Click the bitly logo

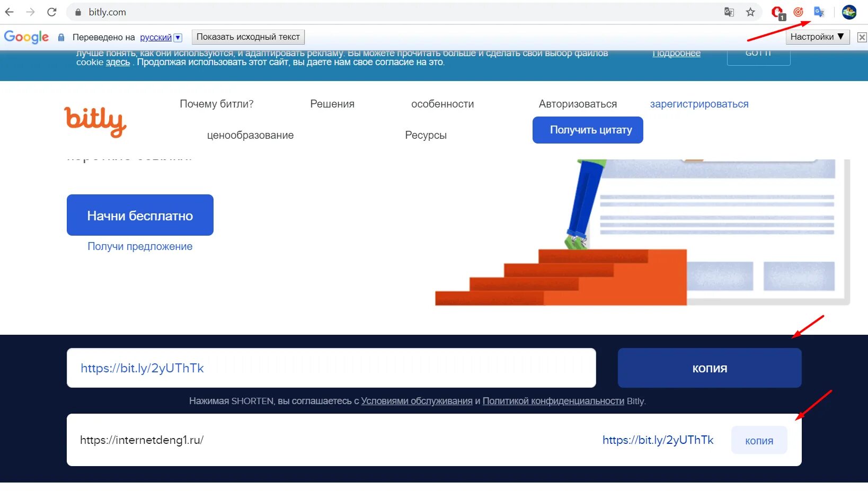pos(95,122)
